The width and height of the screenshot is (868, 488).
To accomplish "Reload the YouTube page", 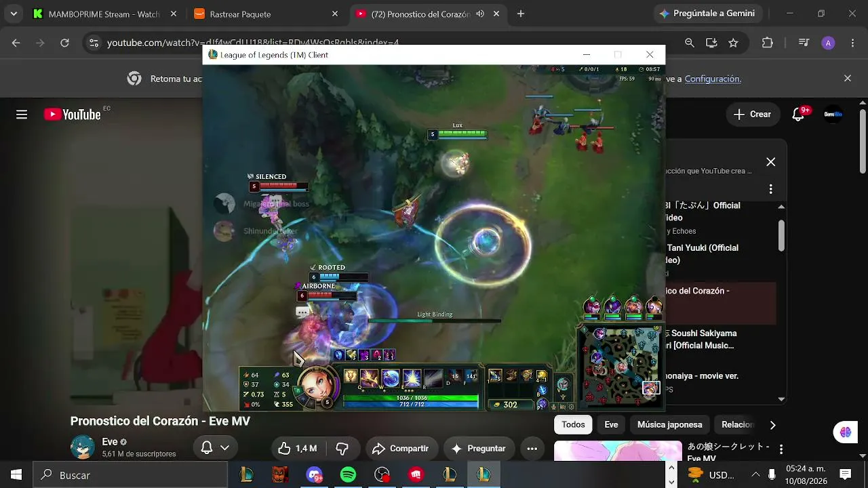I will point(65,43).
